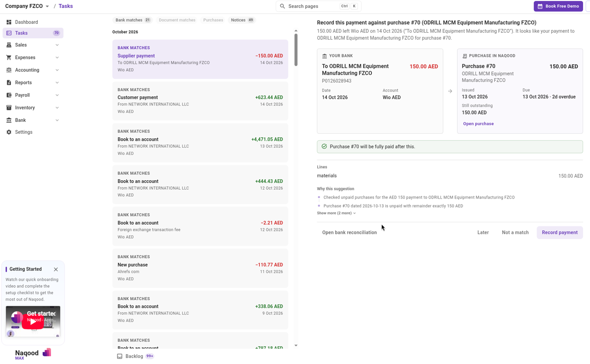Switch to the Purchases tab
Image resolution: width=590 pixels, height=364 pixels.
(213, 20)
